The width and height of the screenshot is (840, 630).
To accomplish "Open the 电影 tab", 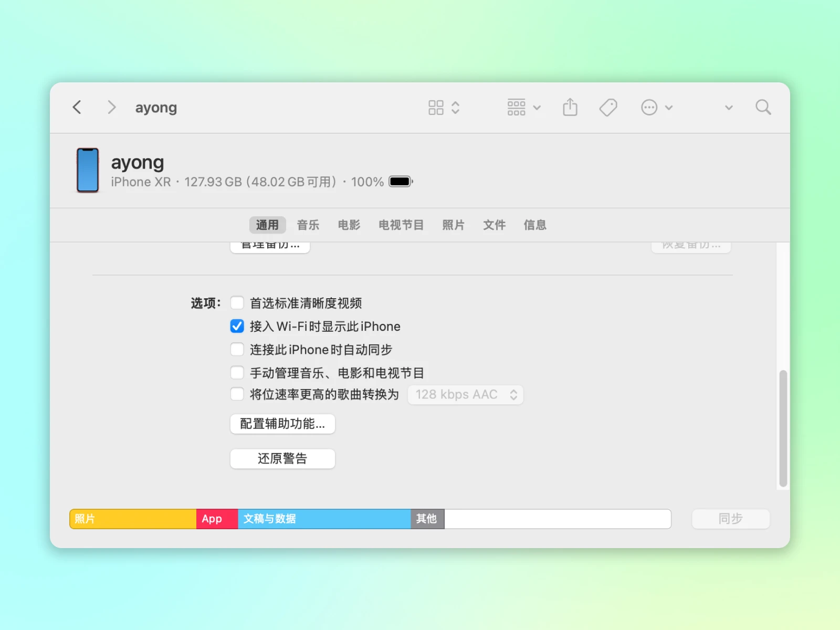I will click(349, 225).
